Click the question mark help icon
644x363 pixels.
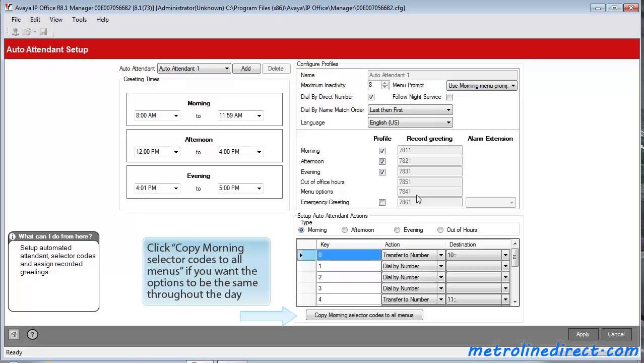click(x=32, y=334)
